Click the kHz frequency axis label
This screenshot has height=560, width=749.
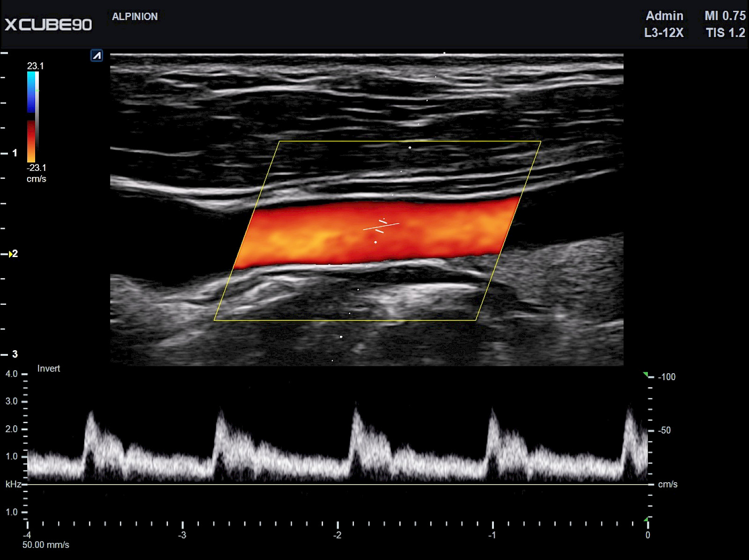(13, 484)
